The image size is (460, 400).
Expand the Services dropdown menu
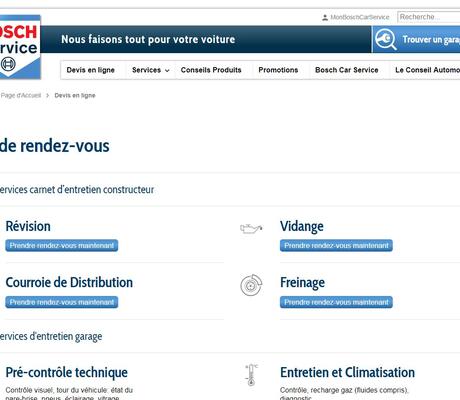click(x=151, y=70)
